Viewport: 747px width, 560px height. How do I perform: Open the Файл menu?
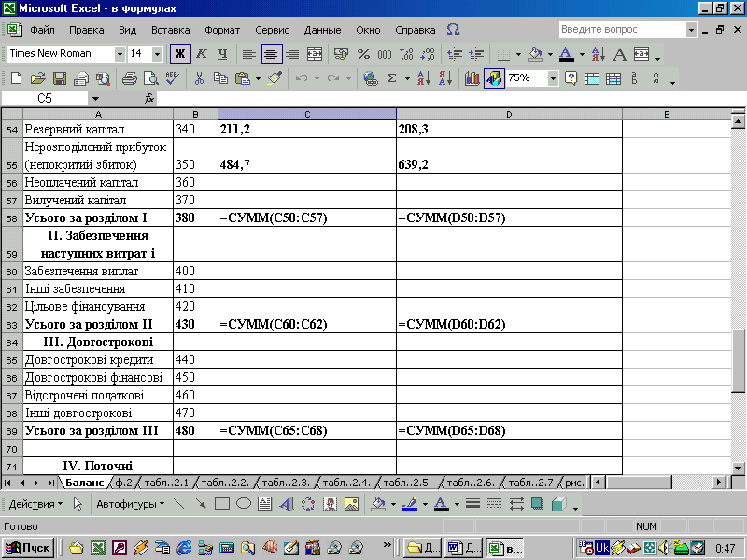(x=42, y=30)
